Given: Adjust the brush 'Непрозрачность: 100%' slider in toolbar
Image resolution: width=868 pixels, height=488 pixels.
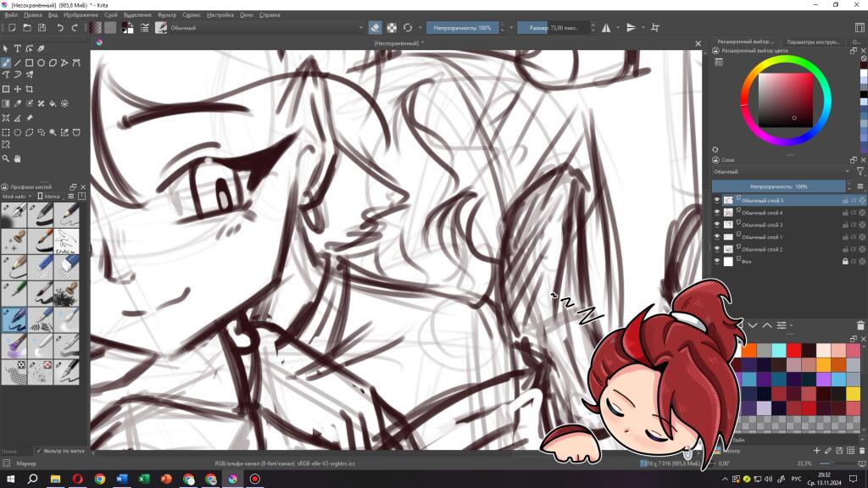Looking at the screenshot, I should click(462, 28).
